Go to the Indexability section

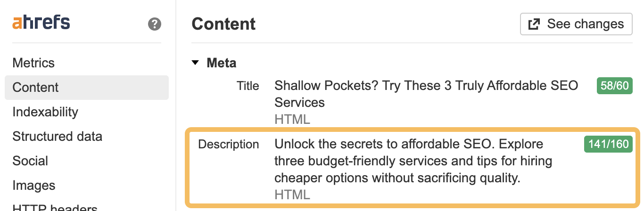click(x=45, y=112)
